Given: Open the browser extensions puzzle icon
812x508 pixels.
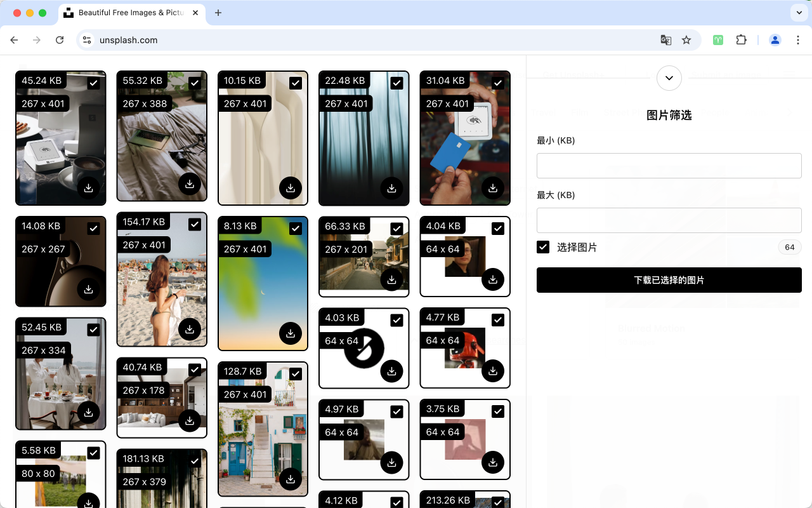Looking at the screenshot, I should tap(741, 40).
